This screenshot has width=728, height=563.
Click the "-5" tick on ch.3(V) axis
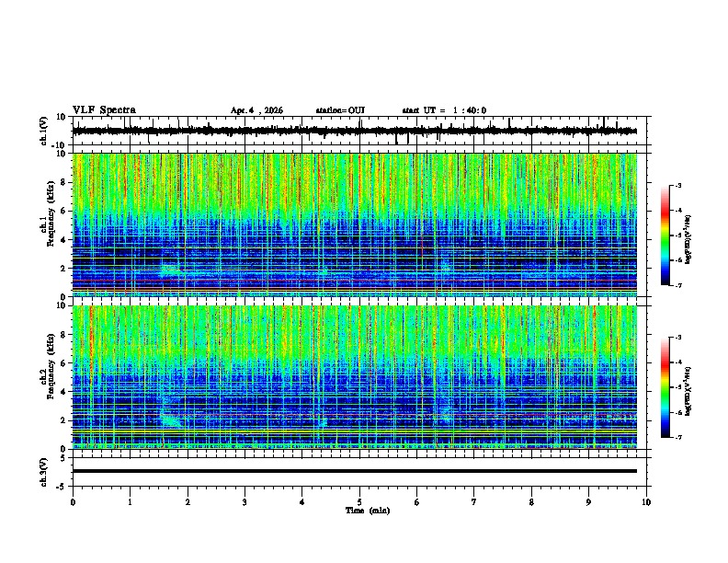(62, 487)
